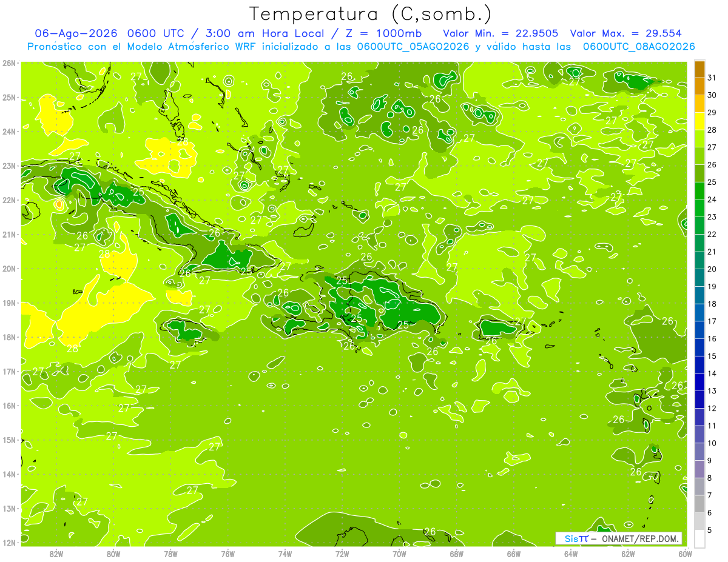This screenshot has height=562, width=728.
Task: Click the 78W longitude axis label
Action: point(170,554)
